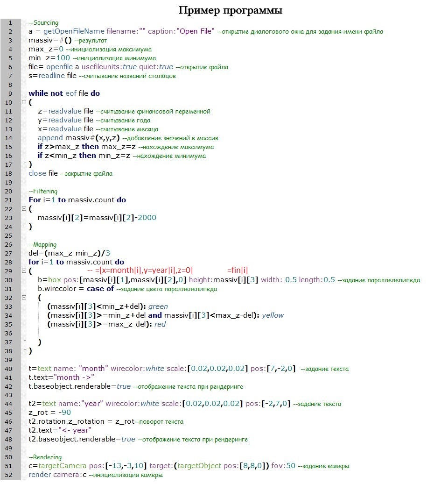Viewport: 448px width, 484px height.
Task: Click 'render camera:c' on line 52
Action: click(x=57, y=475)
